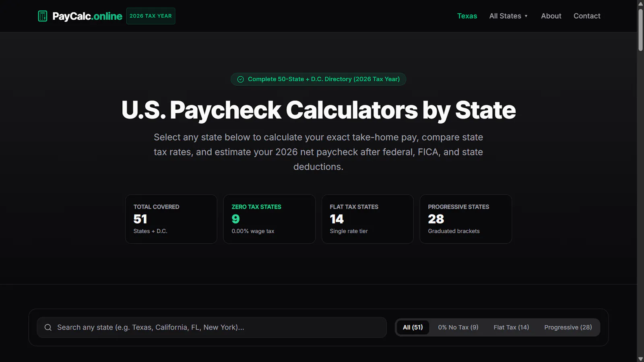Screen dimensions: 644x362
Task: Click the Flat Tax States 14 card
Action: (367, 219)
